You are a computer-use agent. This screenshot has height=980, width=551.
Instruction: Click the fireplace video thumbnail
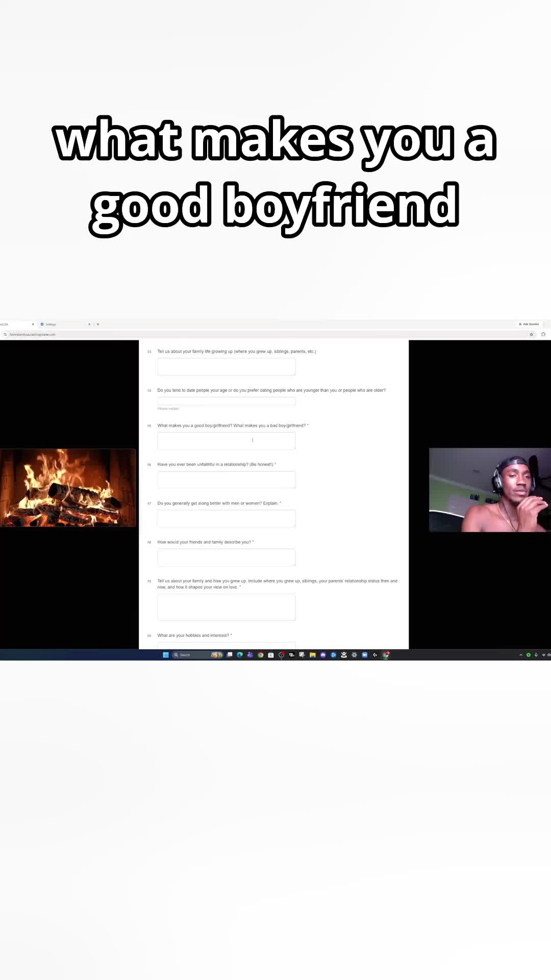coord(68,487)
